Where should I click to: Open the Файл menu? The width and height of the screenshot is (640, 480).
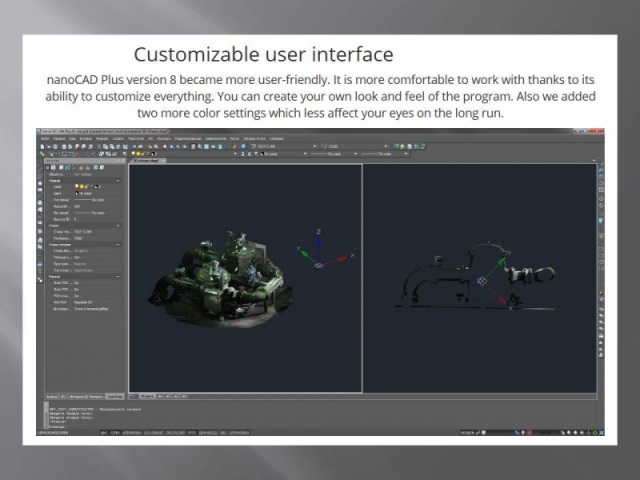click(x=42, y=137)
